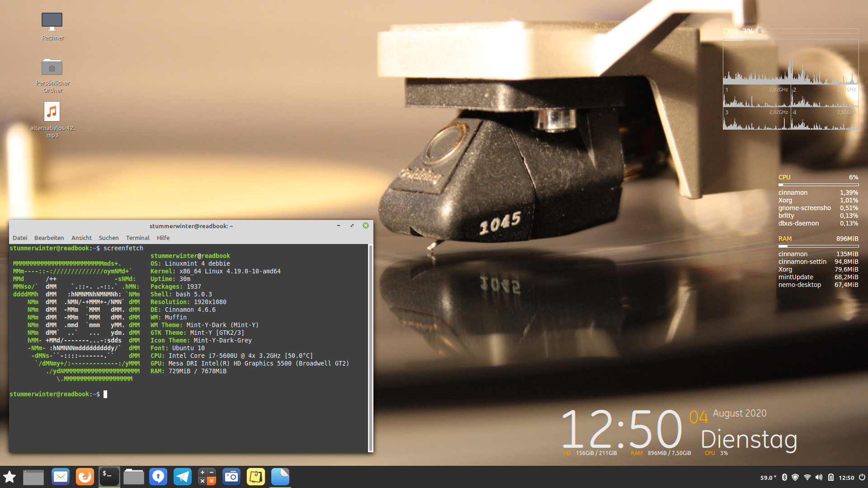The width and height of the screenshot is (868, 488).
Task: Open the yellow sticky notes app
Action: click(x=256, y=477)
